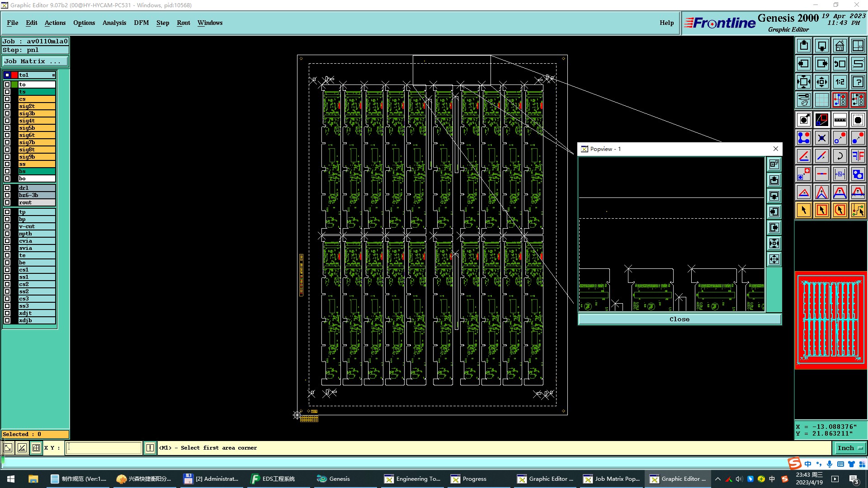Image resolution: width=868 pixels, height=488 pixels.
Task: Click the undo view icon
Action: coord(840,64)
